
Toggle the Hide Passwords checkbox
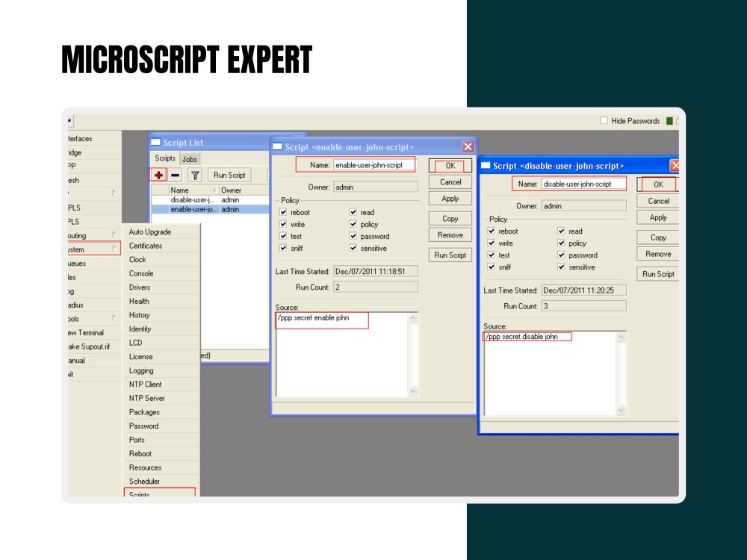point(604,120)
